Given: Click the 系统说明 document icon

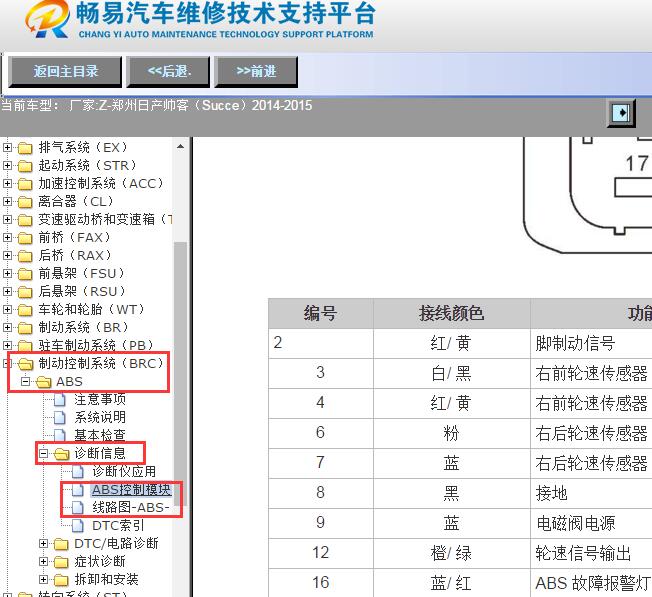Looking at the screenshot, I should [60, 417].
